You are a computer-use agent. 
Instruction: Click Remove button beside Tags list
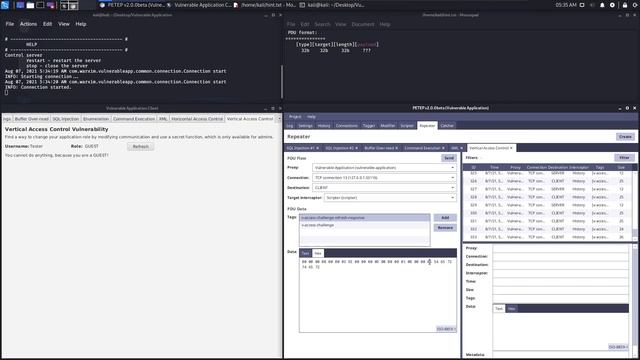tap(445, 228)
